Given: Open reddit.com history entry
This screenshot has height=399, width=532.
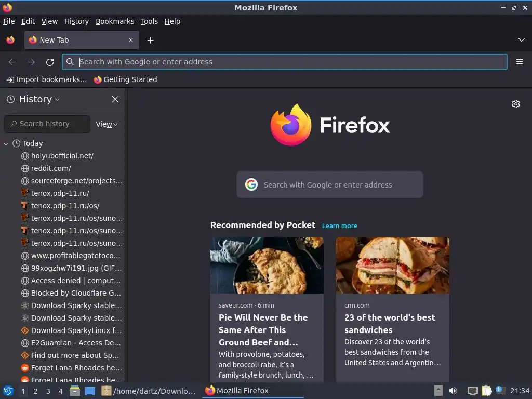Looking at the screenshot, I should (51, 169).
